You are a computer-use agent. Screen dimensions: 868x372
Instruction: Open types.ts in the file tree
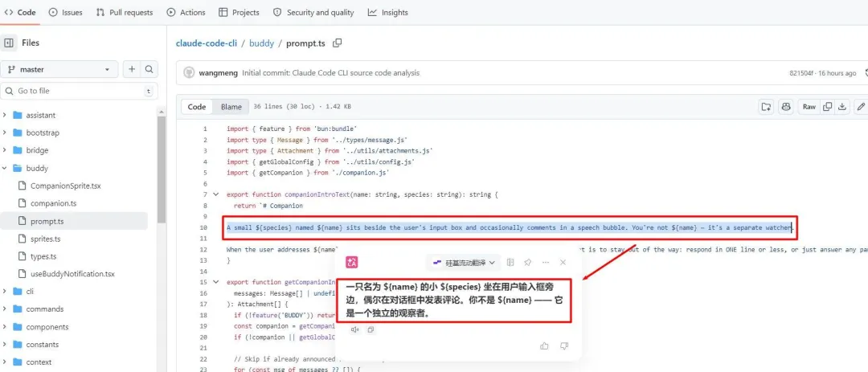click(x=43, y=256)
